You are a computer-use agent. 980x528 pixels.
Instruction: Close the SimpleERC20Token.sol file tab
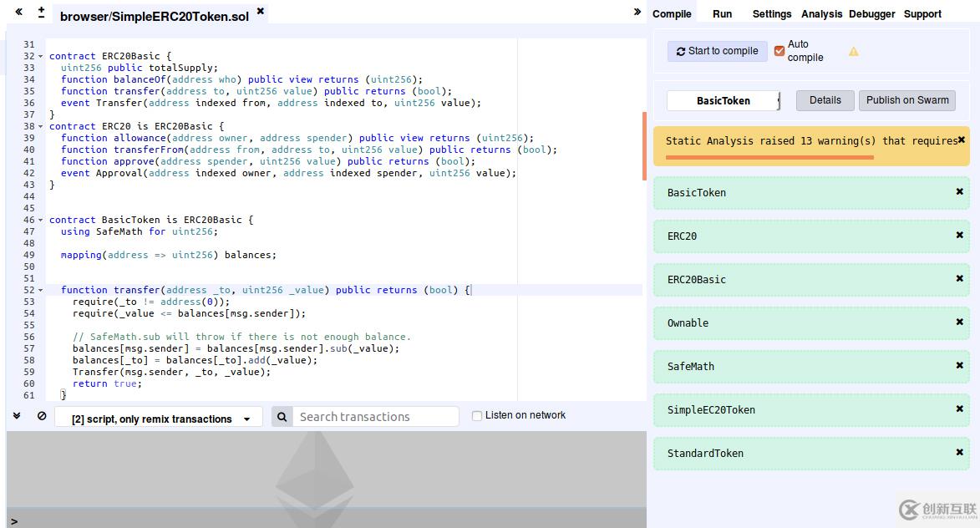(x=260, y=12)
